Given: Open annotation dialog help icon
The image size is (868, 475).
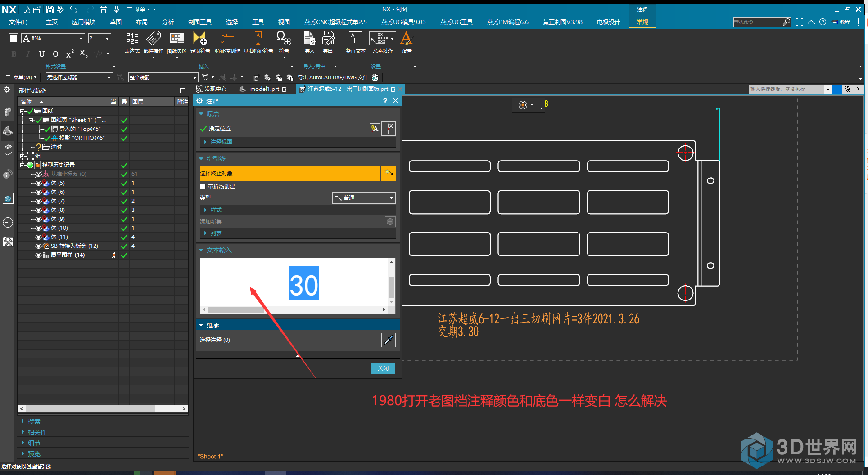Looking at the screenshot, I should click(385, 101).
